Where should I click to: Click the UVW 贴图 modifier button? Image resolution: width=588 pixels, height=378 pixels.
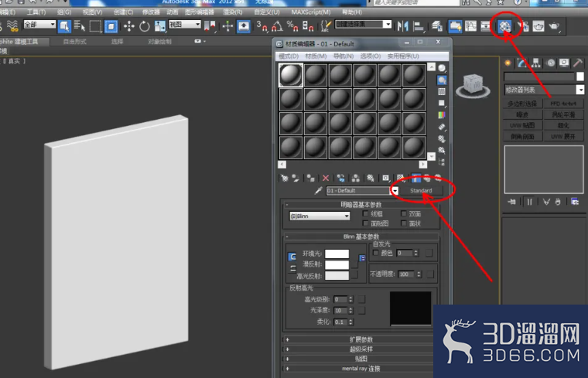click(522, 125)
